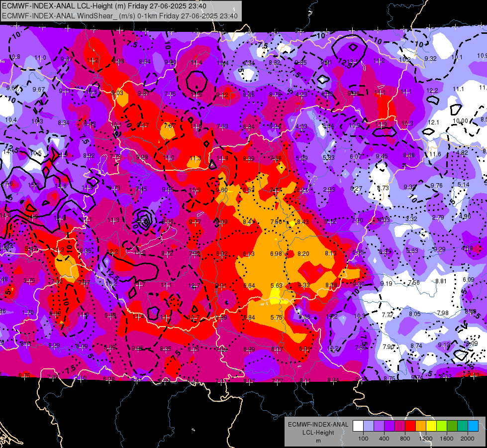Click the map value 9.76

tap(436, 186)
